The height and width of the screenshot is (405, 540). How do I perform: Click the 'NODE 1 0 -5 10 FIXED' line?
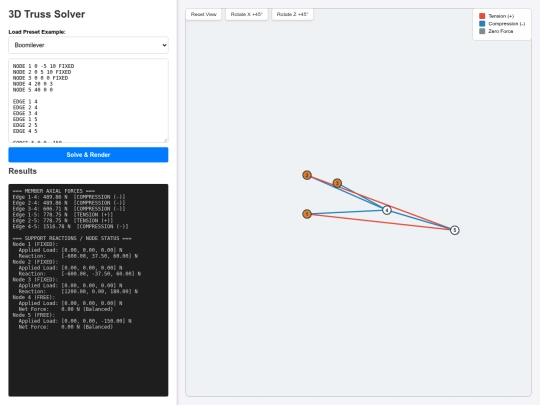(43, 66)
